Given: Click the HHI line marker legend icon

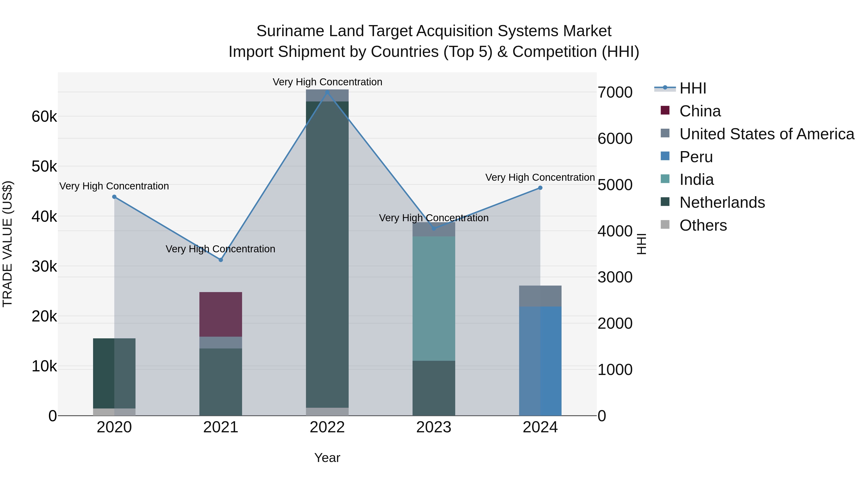Looking at the screenshot, I should [665, 88].
